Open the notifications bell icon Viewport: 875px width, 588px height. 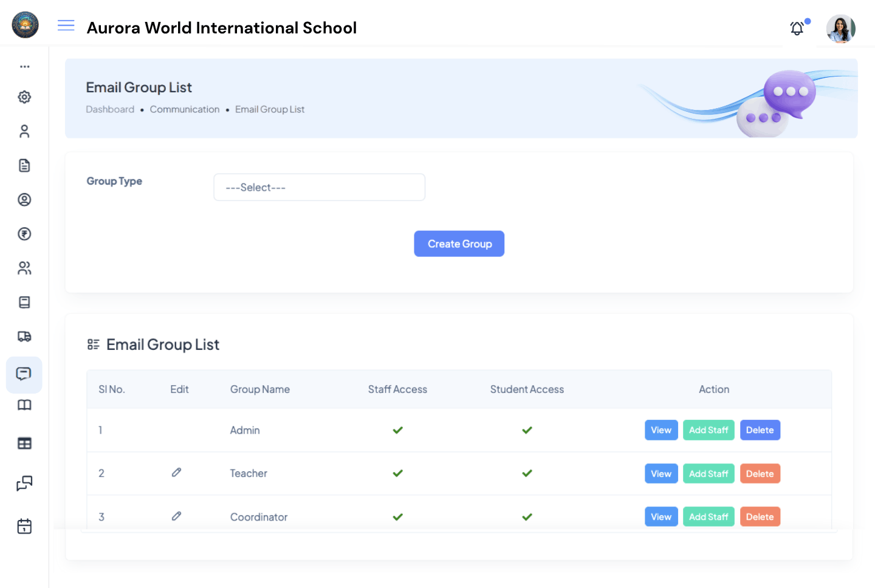(797, 28)
